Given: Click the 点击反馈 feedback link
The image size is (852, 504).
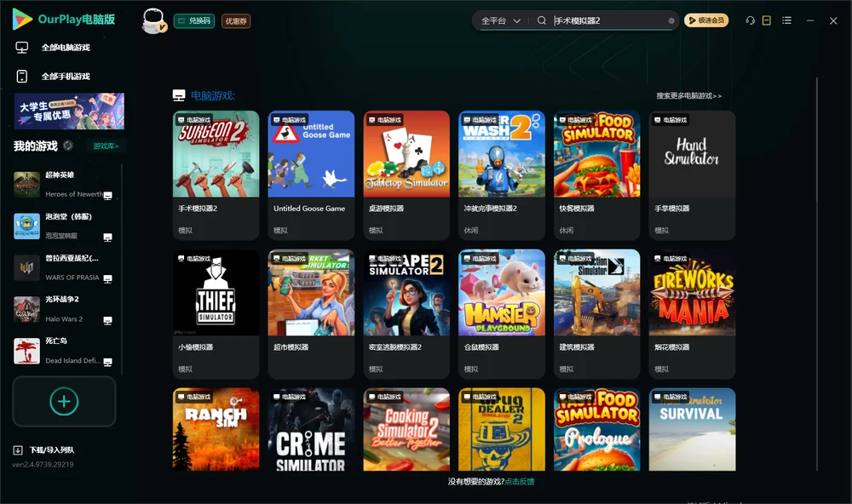Looking at the screenshot, I should click(520, 481).
